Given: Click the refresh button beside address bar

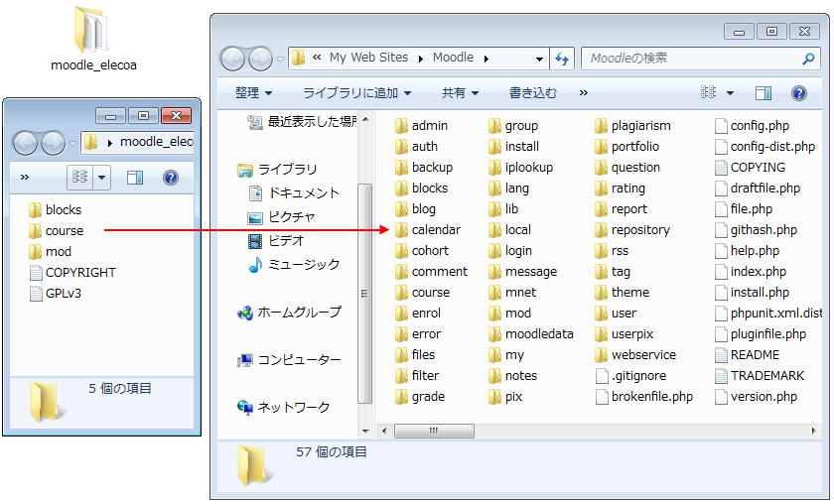Looking at the screenshot, I should tap(562, 59).
